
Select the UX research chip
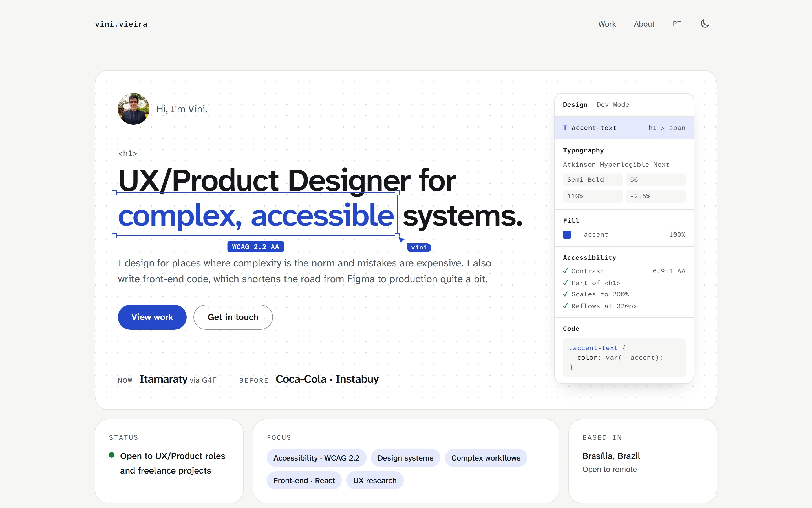[x=374, y=480]
